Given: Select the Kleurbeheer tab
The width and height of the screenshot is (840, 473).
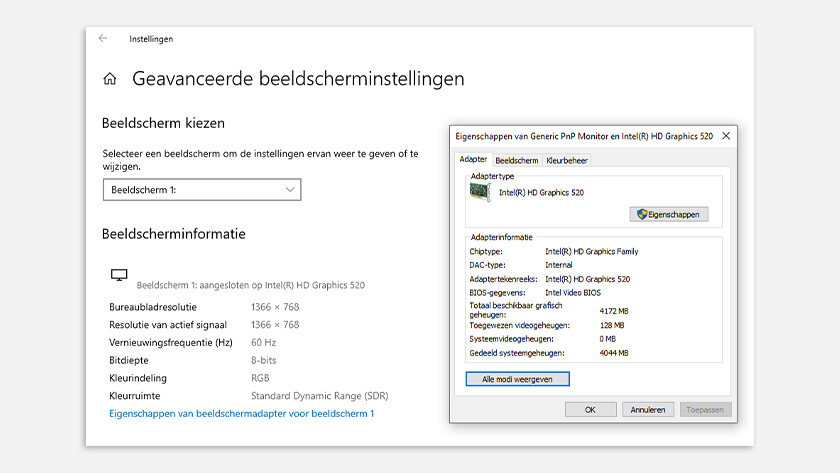Looking at the screenshot, I should [x=567, y=160].
